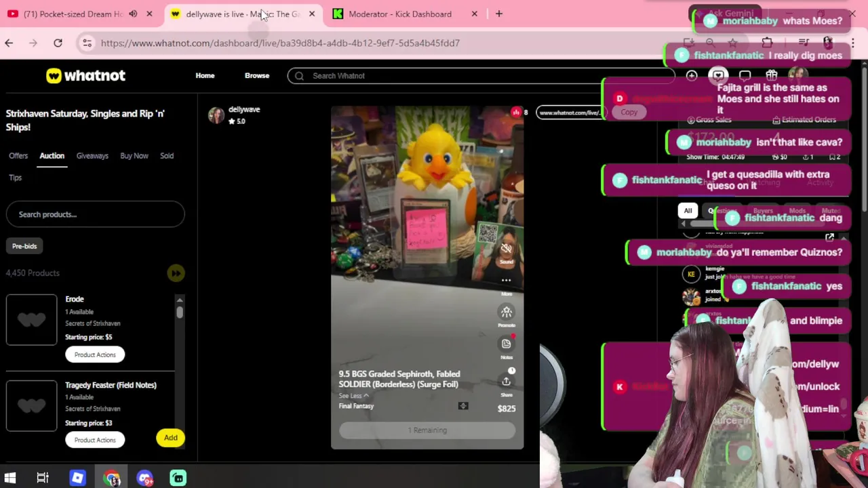This screenshot has width=868, height=488.
Task: Toggle the Pre-bids filter chip
Action: pyautogui.click(x=24, y=246)
